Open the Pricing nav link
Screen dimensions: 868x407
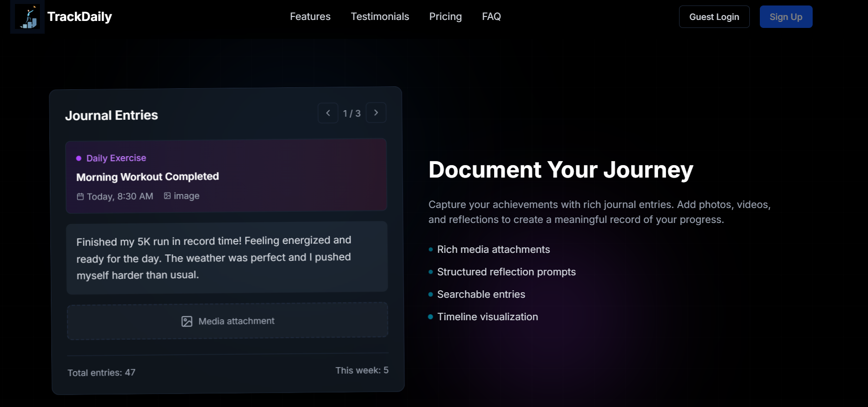pos(446,16)
